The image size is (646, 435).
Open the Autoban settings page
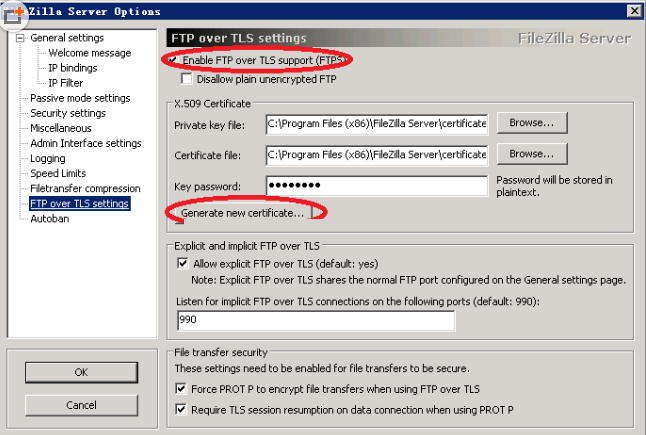tap(49, 218)
